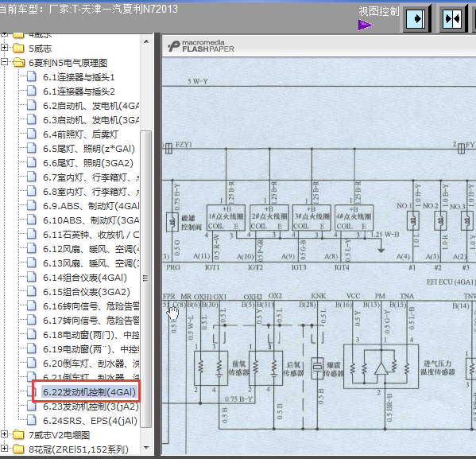476x459 pixels.
Task: Open 6.8室内灯、行李箱灯 page
Action: [x=91, y=192]
